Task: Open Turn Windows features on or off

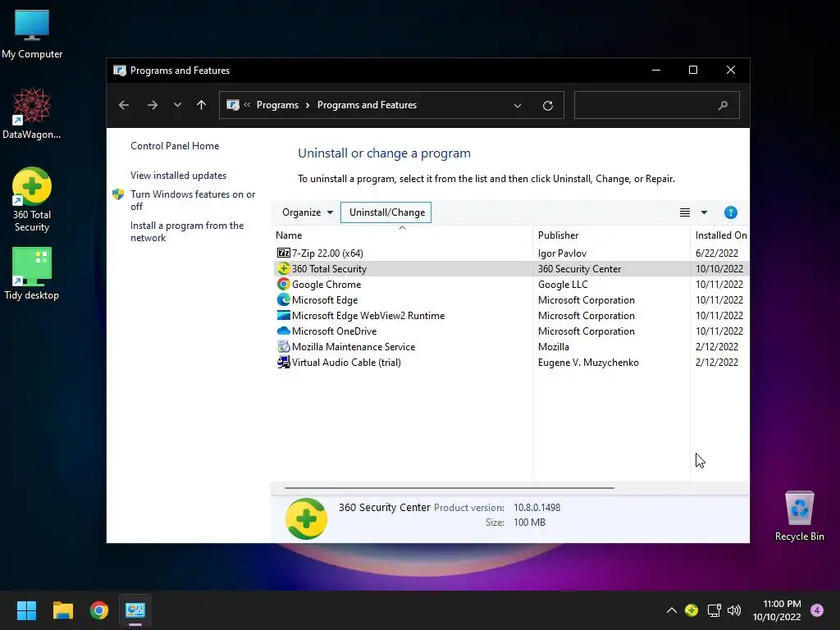Action: (x=193, y=200)
